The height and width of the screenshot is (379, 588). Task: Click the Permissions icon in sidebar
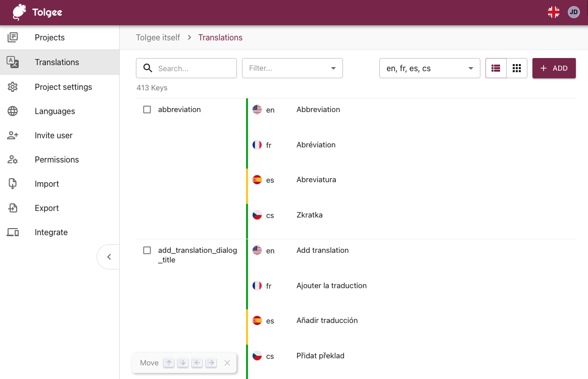coord(13,159)
